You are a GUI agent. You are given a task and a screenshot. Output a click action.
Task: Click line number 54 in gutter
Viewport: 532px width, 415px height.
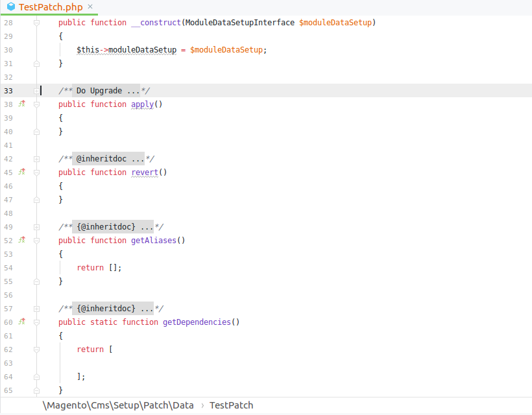coord(8,268)
